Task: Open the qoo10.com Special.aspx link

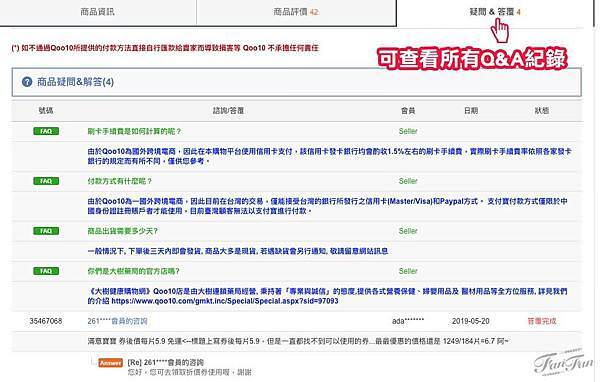Action: click(x=225, y=301)
